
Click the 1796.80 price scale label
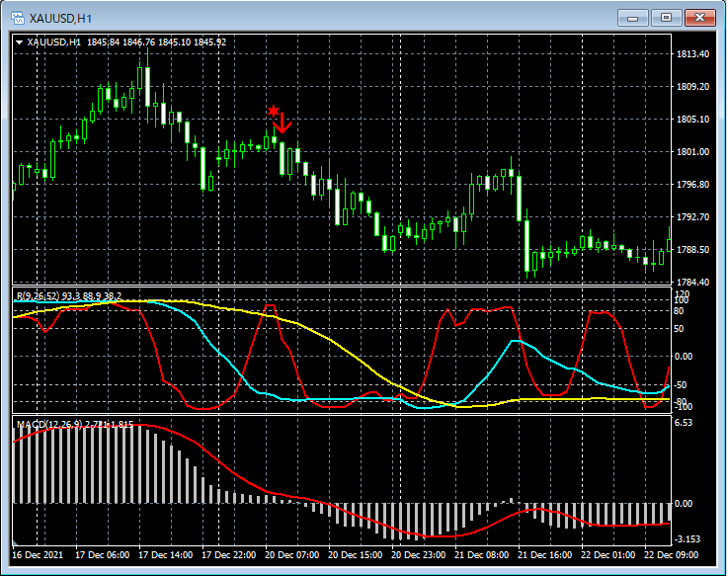point(692,185)
